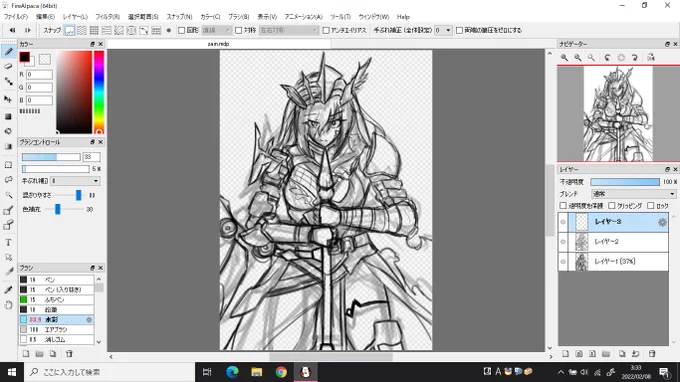The image size is (680, 382).
Task: Toggle the クリッピング checkbox
Action: (x=612, y=206)
